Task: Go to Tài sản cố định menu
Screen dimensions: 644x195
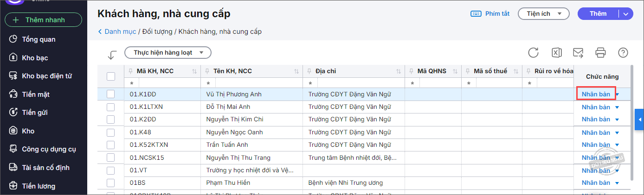Action: pos(45,168)
